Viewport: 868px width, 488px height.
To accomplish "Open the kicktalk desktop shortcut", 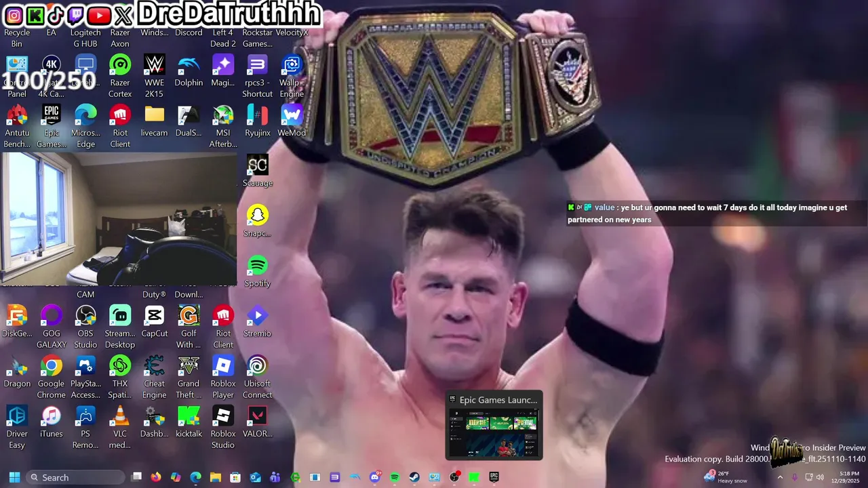I will coord(189,422).
